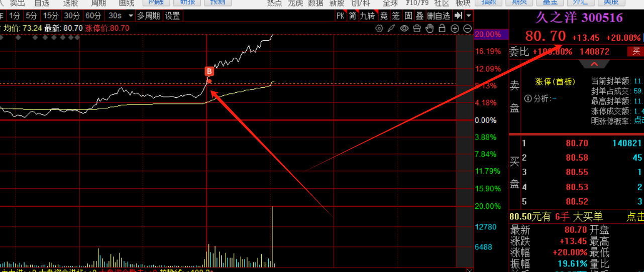Collapse the order book panel chevron
644x272 pixels.
[x=594, y=64]
